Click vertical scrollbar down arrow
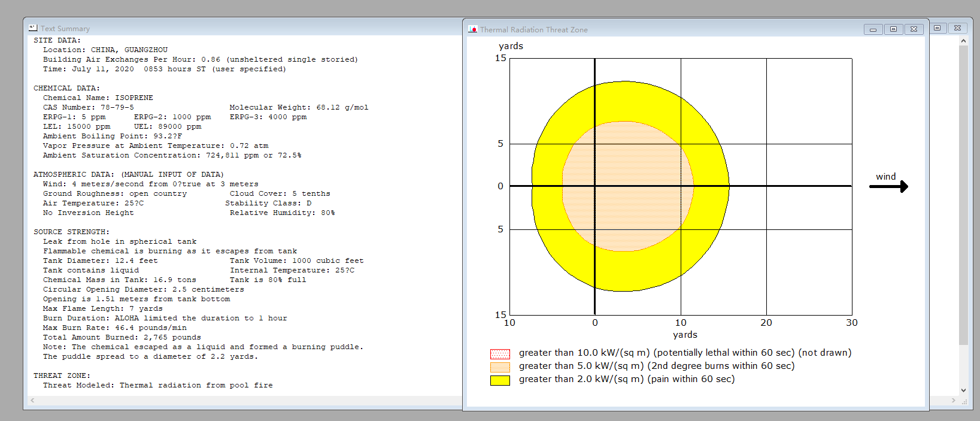The height and width of the screenshot is (421, 980). click(x=963, y=390)
